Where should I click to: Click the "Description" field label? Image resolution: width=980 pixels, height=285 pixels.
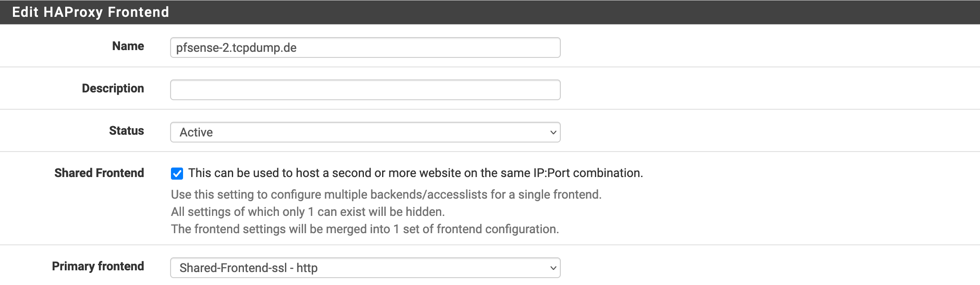(113, 89)
